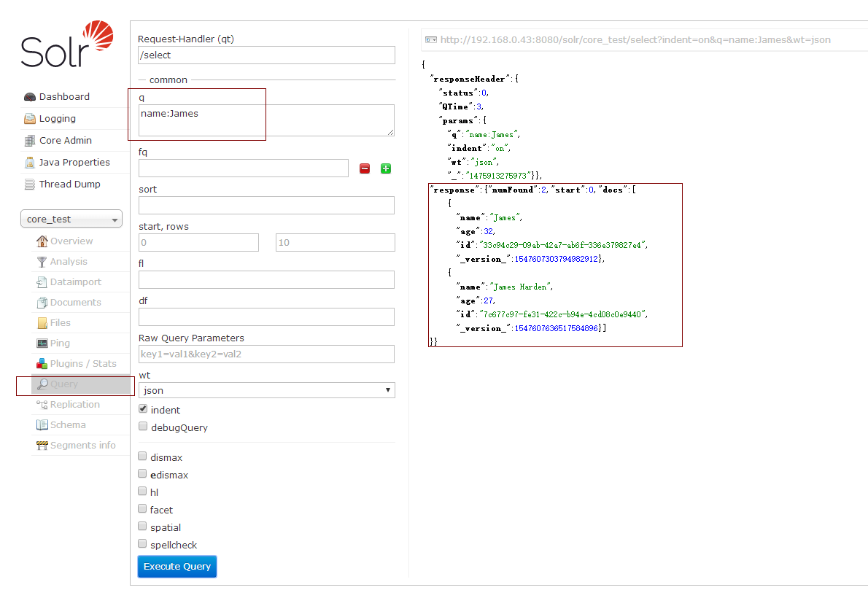The height and width of the screenshot is (590, 868).
Task: Click the Analysis funnel icon
Action: point(42,262)
